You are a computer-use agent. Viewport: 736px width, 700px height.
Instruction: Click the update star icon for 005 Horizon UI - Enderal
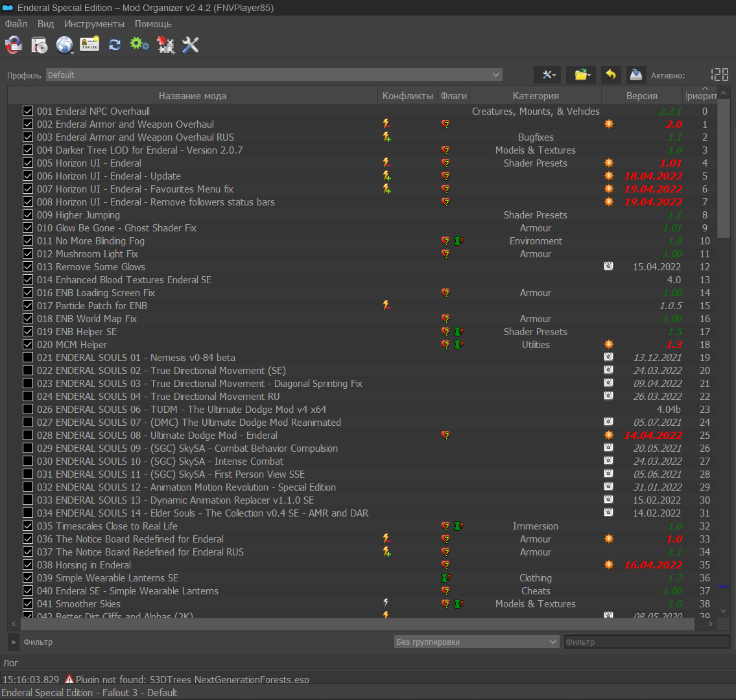[x=609, y=163]
